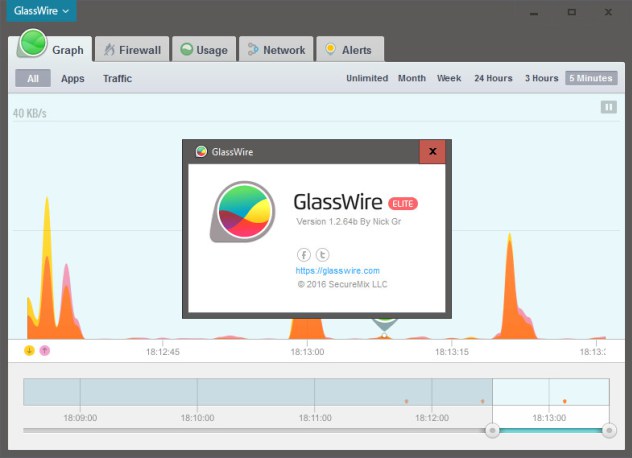The height and width of the screenshot is (458, 632).
Task: Click the small GlassWire icon in dialog title bar
Action: pos(201,152)
